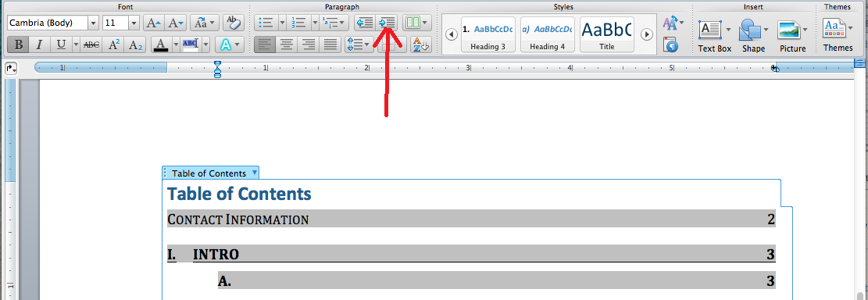Image resolution: width=868 pixels, height=300 pixels.
Task: Click the Sort A to Z icon
Action: click(x=420, y=45)
